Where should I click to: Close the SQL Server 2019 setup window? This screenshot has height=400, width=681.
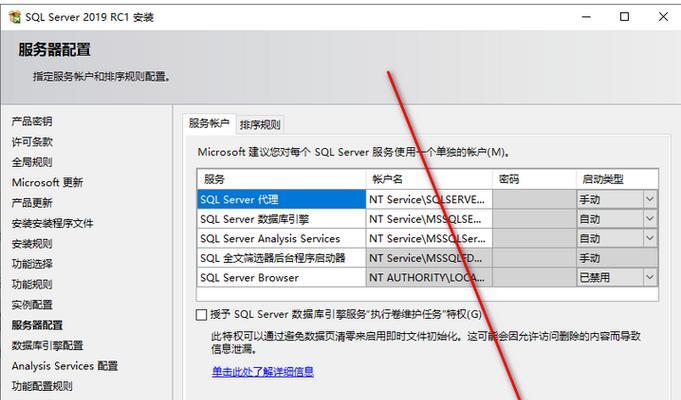point(663,17)
